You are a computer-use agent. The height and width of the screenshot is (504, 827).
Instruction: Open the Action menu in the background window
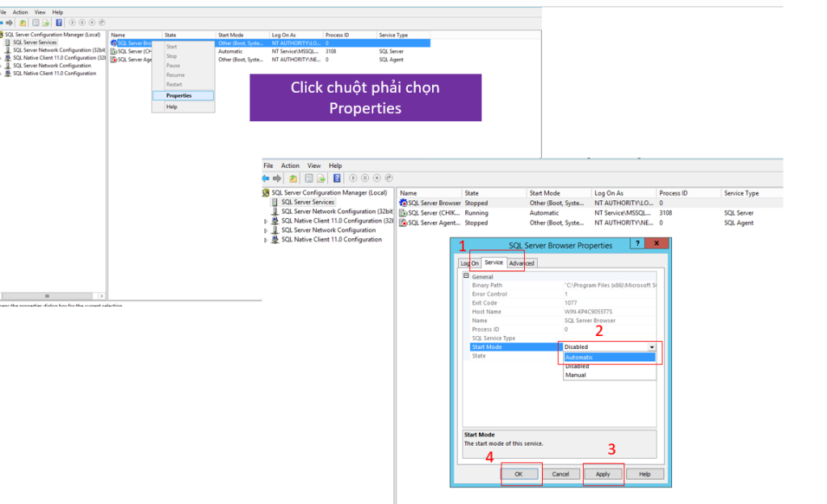(x=20, y=12)
